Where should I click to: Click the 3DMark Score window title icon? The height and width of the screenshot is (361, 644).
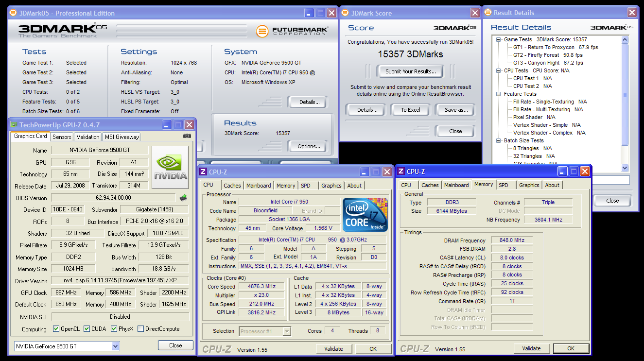[345, 13]
